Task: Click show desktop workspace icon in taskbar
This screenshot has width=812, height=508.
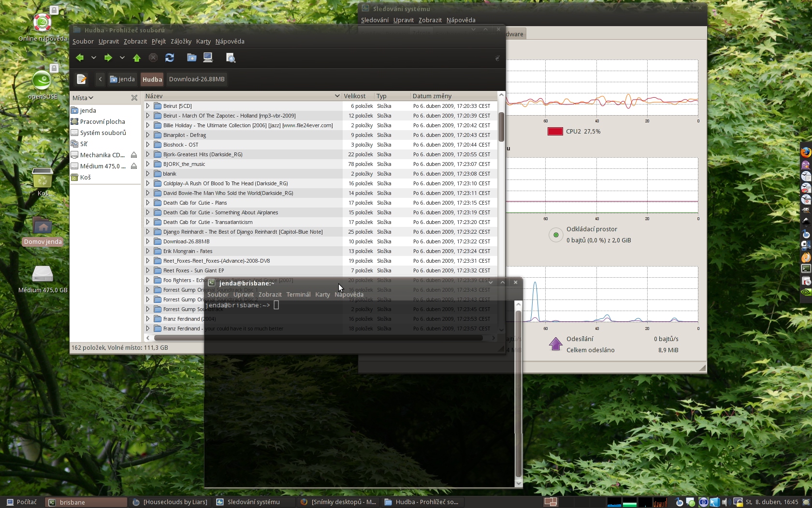Action: click(x=551, y=502)
